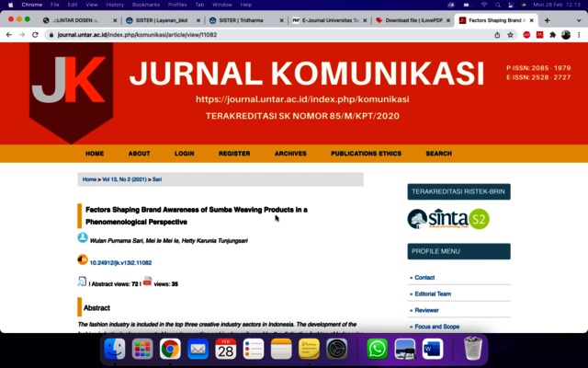Open the Bookmarks menu in menu bar
Viewport: 588px width, 368px height.
point(145,5)
